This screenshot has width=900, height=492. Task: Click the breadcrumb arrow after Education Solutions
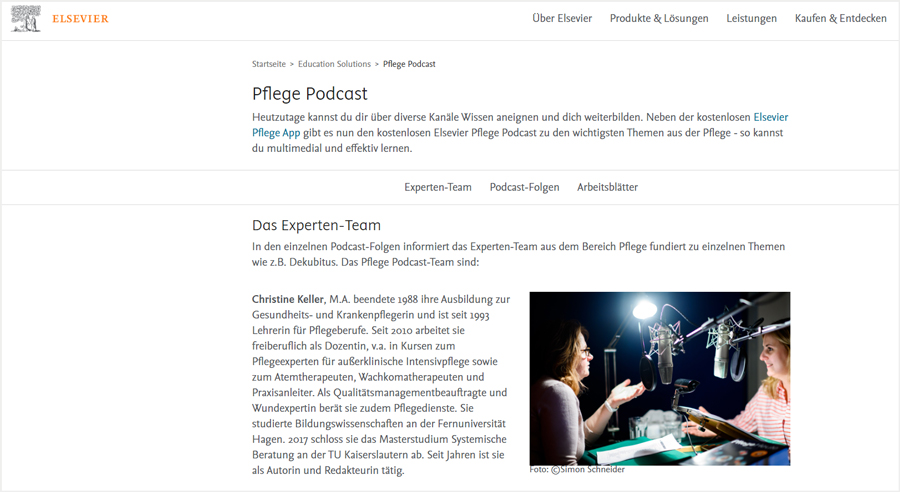tap(377, 64)
